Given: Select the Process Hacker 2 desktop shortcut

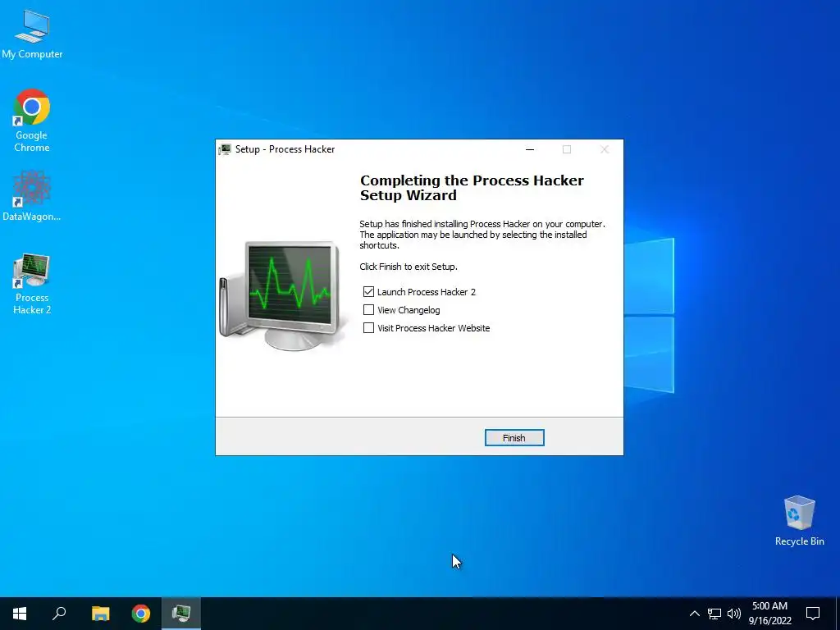Looking at the screenshot, I should (x=32, y=283).
